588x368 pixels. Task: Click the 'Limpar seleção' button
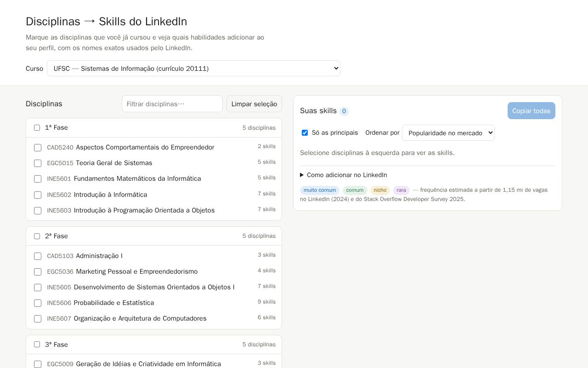(254, 104)
